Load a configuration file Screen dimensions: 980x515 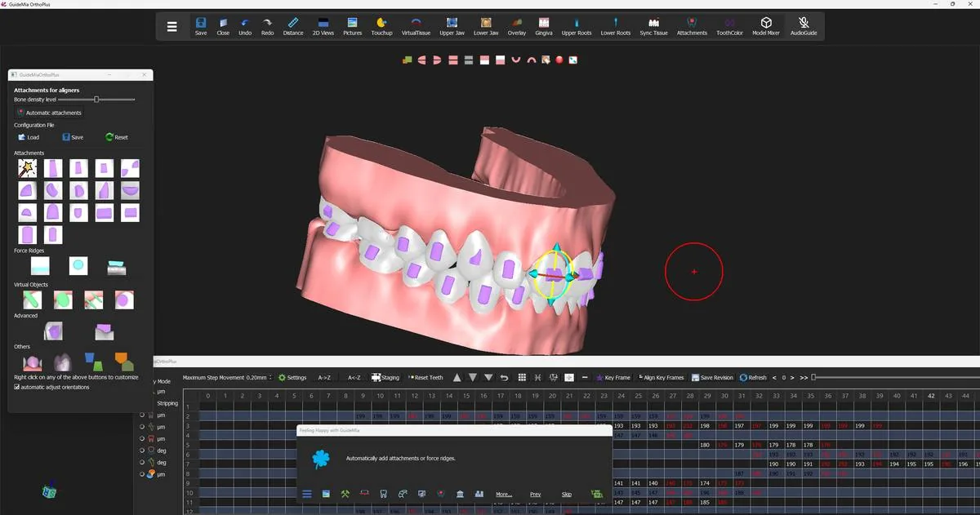tap(29, 137)
